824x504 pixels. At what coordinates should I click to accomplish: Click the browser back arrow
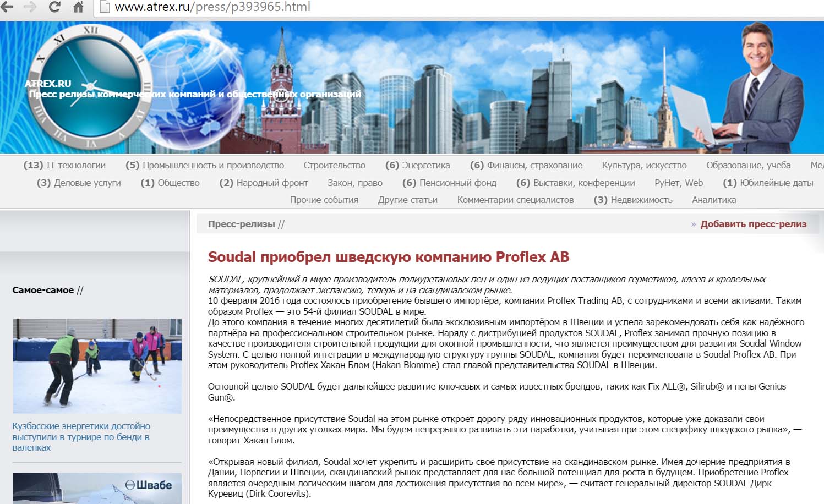[7, 7]
